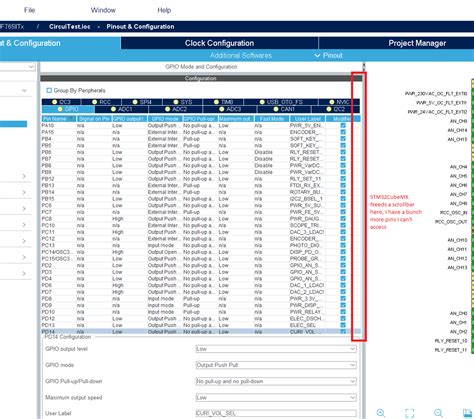The height and width of the screenshot is (419, 474).
Task: Select the PD14 pin row
Action: click(201, 332)
